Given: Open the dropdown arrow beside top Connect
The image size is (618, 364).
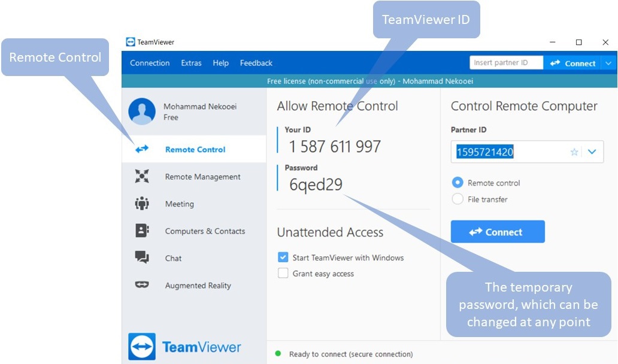Looking at the screenshot, I should click(x=608, y=63).
